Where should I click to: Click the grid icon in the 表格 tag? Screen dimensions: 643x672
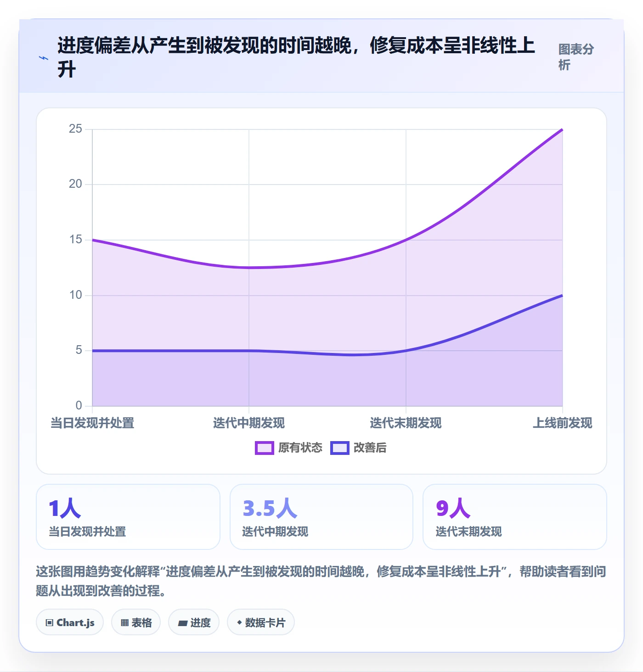(124, 623)
